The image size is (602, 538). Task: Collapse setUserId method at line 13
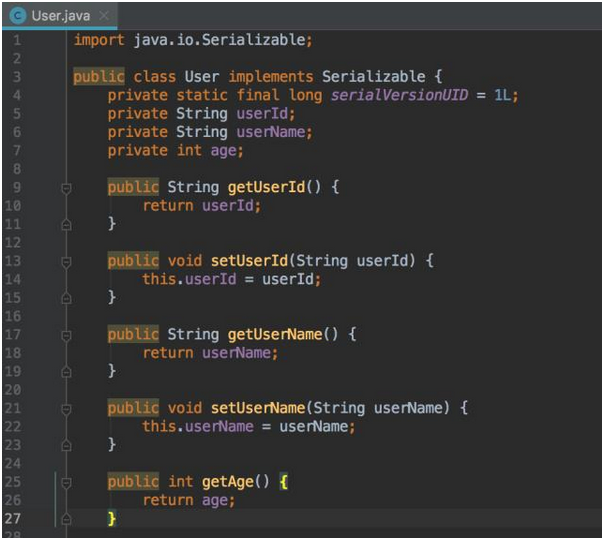pyautogui.click(x=66, y=262)
